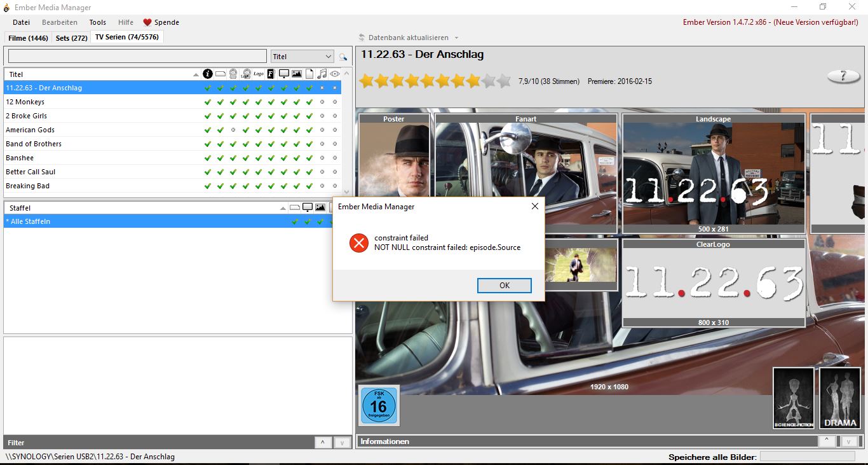Screen dimensions: 868x465
Task: Click the magnifier search icon
Action: click(343, 57)
